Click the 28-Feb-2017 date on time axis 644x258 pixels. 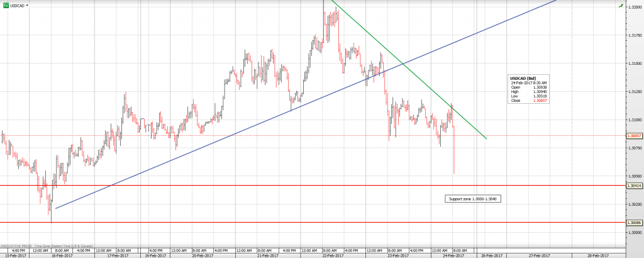click(597, 255)
